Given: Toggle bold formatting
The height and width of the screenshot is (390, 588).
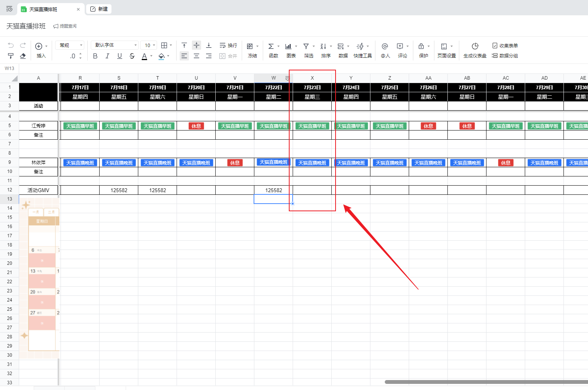Looking at the screenshot, I should (x=95, y=56).
